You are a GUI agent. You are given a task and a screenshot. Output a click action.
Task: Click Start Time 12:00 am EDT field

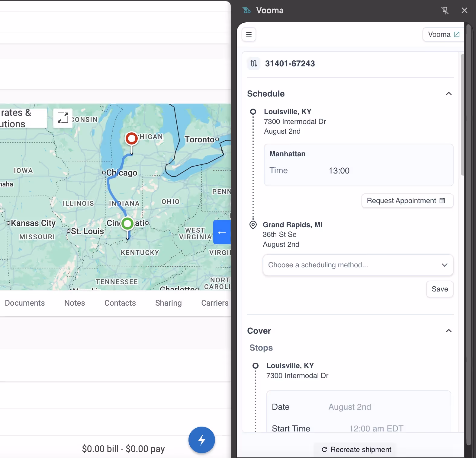[x=376, y=428]
